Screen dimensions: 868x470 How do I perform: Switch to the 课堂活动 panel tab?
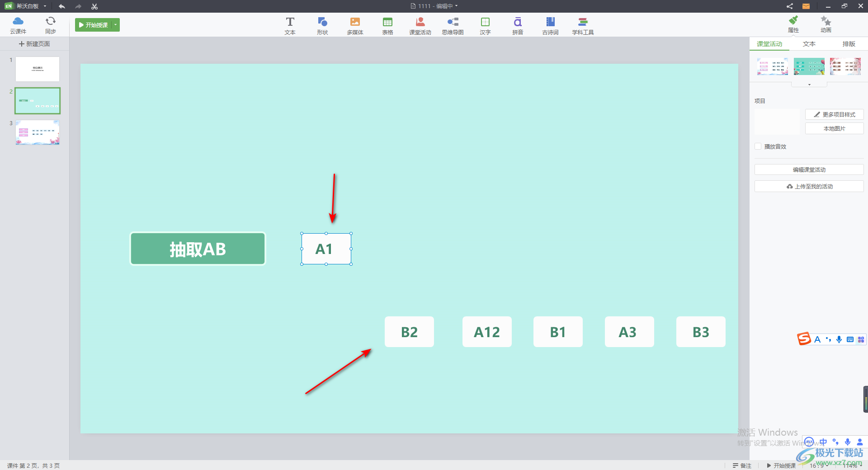(x=769, y=44)
